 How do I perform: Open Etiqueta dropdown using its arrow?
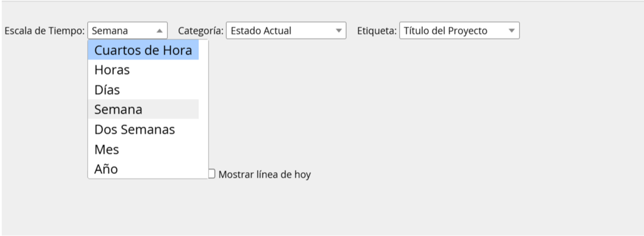coord(512,31)
